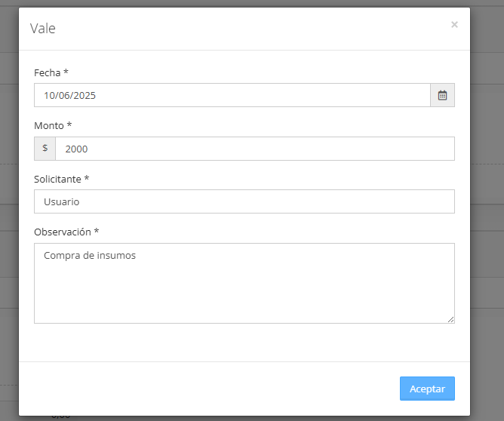Focus the Solicitante input field
Viewport: 504px width, 421px height.
click(244, 201)
